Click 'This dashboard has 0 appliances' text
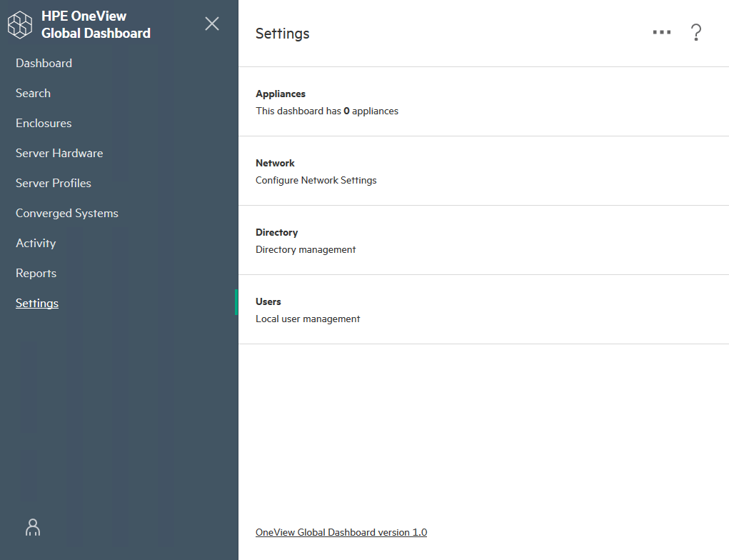 click(327, 111)
